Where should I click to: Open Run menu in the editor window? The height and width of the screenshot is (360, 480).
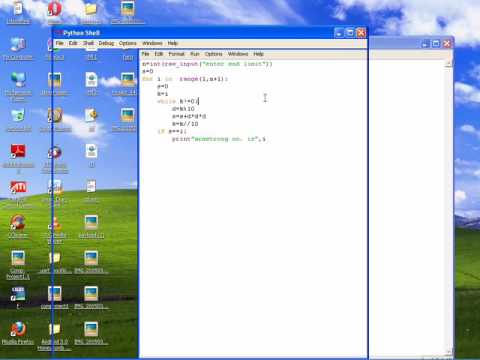point(195,54)
